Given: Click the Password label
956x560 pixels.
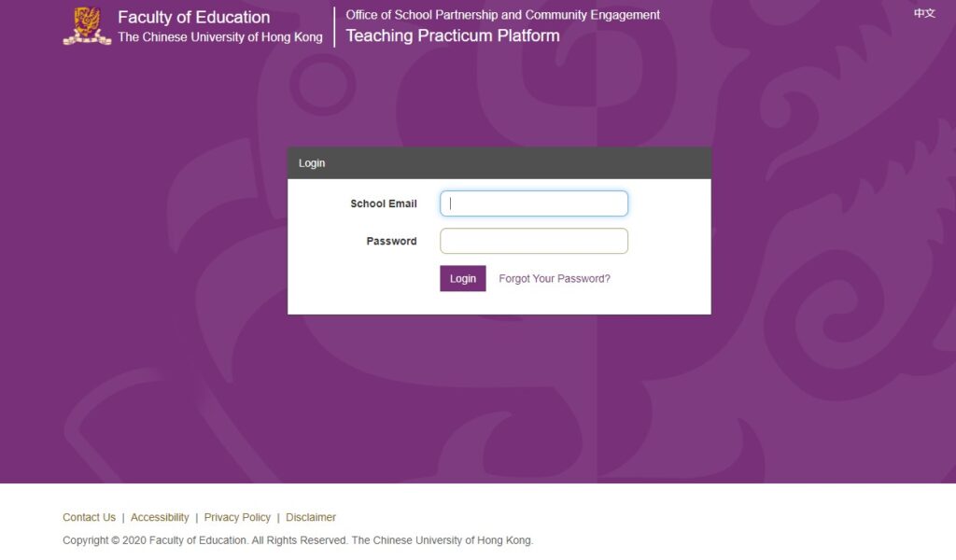Looking at the screenshot, I should click(x=391, y=241).
